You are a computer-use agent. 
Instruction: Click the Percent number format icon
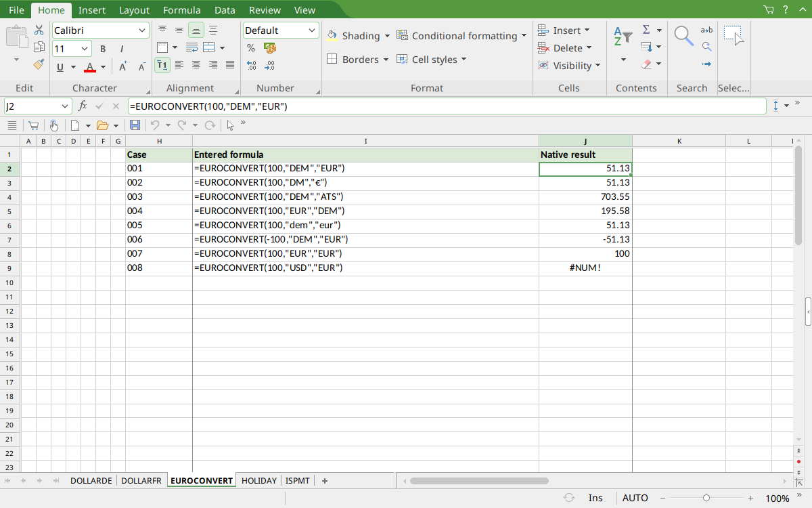251,48
